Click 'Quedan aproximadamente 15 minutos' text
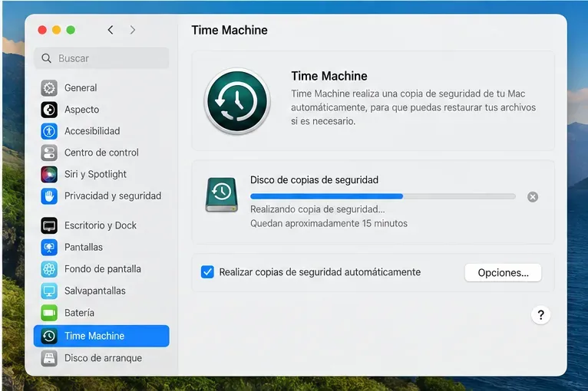Screen dimensions: 588x391 (x=329, y=224)
